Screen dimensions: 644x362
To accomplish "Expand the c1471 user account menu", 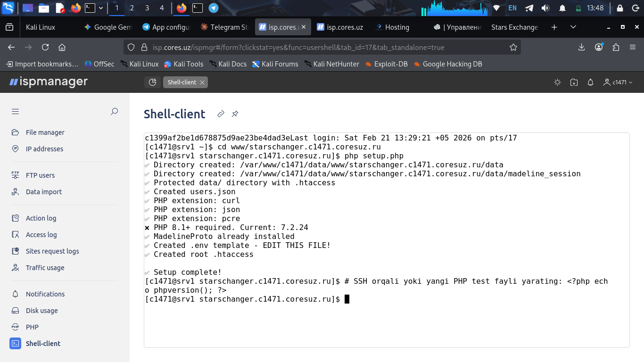I will click(x=618, y=82).
